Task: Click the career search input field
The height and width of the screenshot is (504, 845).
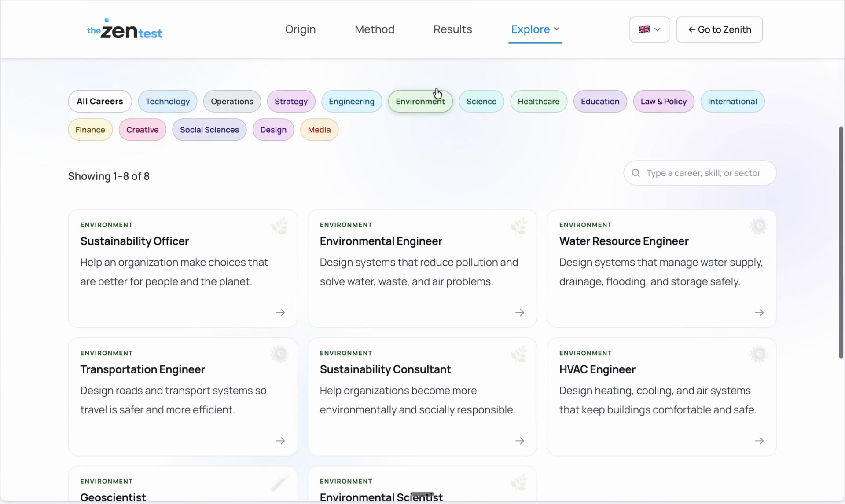Action: pyautogui.click(x=700, y=173)
